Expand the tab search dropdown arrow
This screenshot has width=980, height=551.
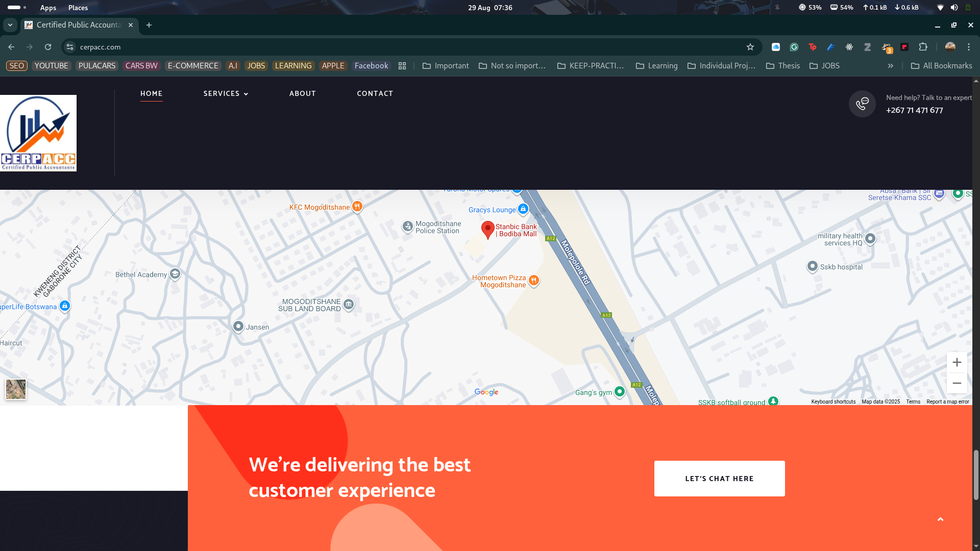click(x=10, y=25)
